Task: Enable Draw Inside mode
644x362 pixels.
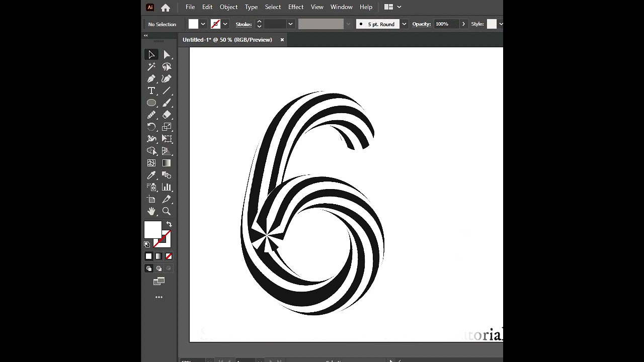Action: coord(169,268)
